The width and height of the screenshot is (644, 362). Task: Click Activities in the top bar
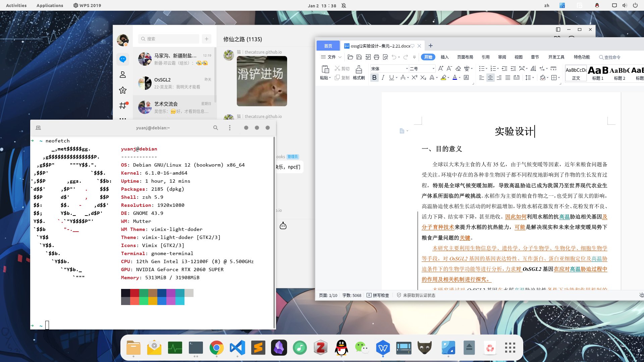16,5
